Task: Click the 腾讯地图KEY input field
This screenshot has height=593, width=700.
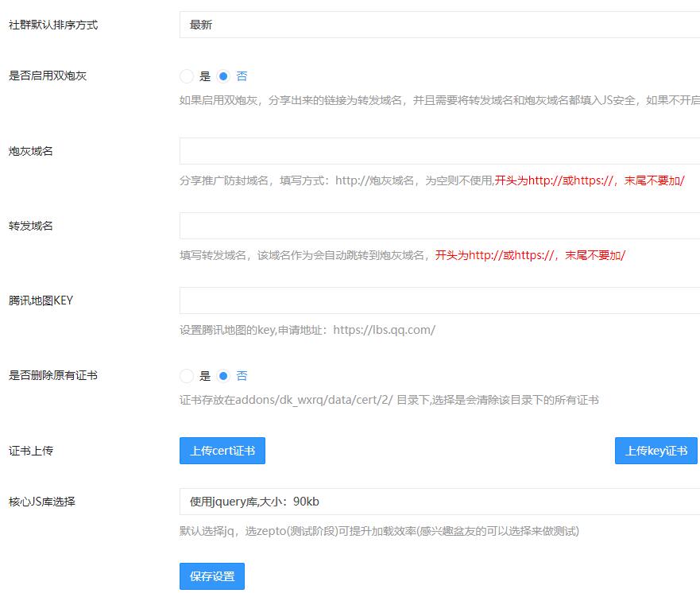Action: click(x=439, y=300)
